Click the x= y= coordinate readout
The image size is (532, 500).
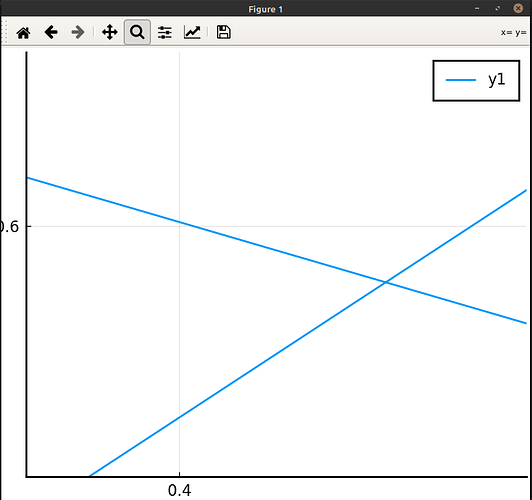point(513,33)
